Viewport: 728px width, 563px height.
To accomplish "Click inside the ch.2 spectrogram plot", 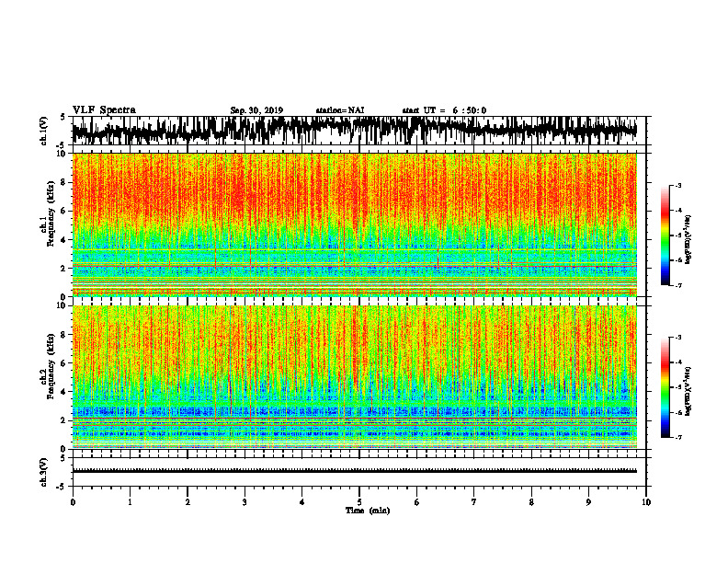I will 355,377.
